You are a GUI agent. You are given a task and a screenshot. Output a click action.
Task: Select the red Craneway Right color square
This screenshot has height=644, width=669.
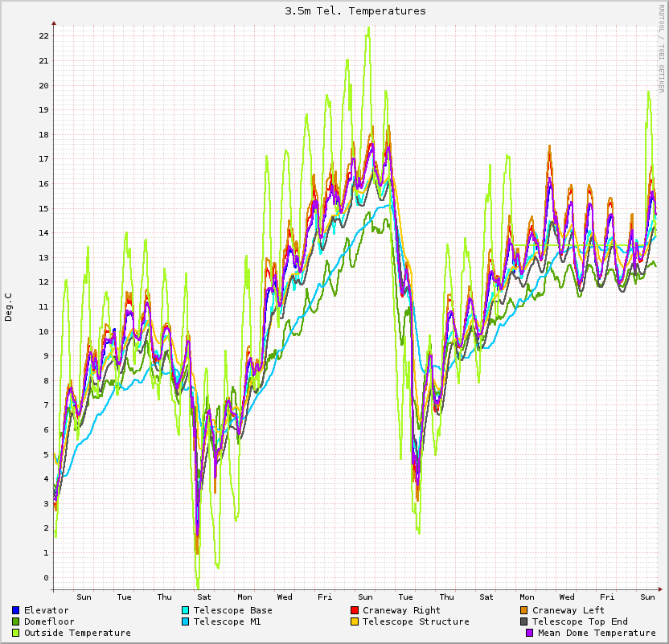[x=355, y=610]
